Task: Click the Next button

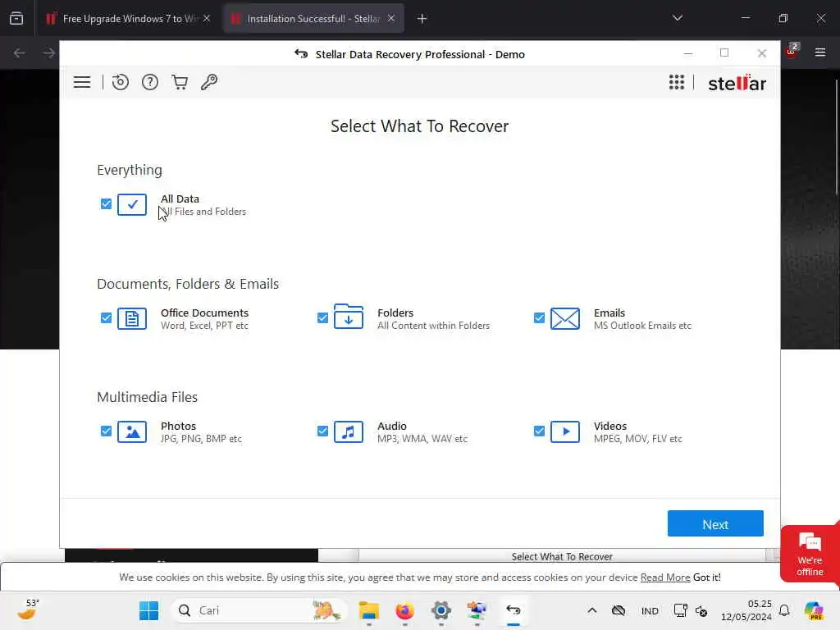Action: coord(715,523)
